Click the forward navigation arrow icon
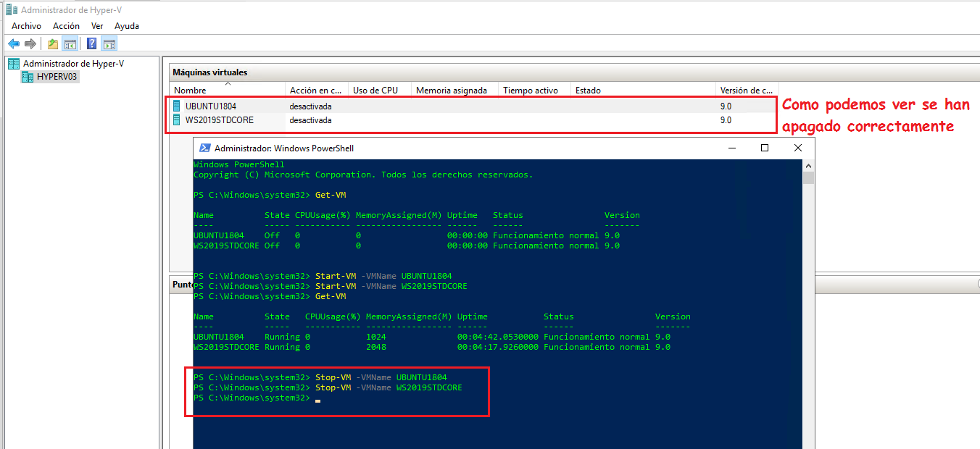The height and width of the screenshot is (449, 980). [x=30, y=43]
